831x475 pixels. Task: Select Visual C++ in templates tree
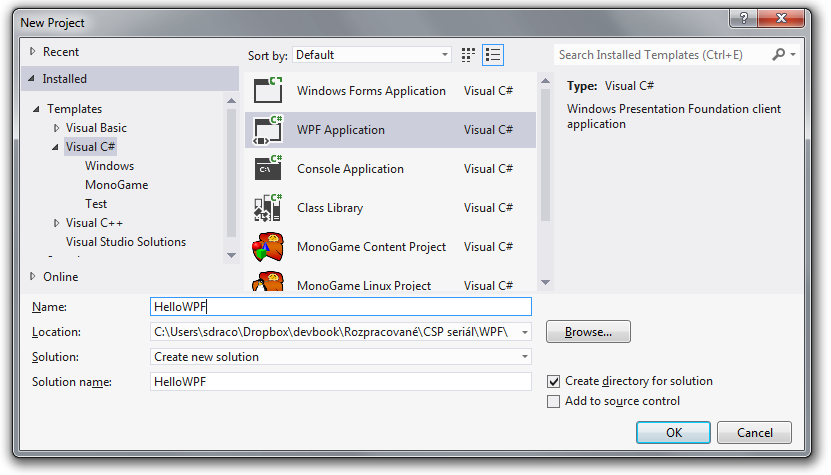click(94, 223)
